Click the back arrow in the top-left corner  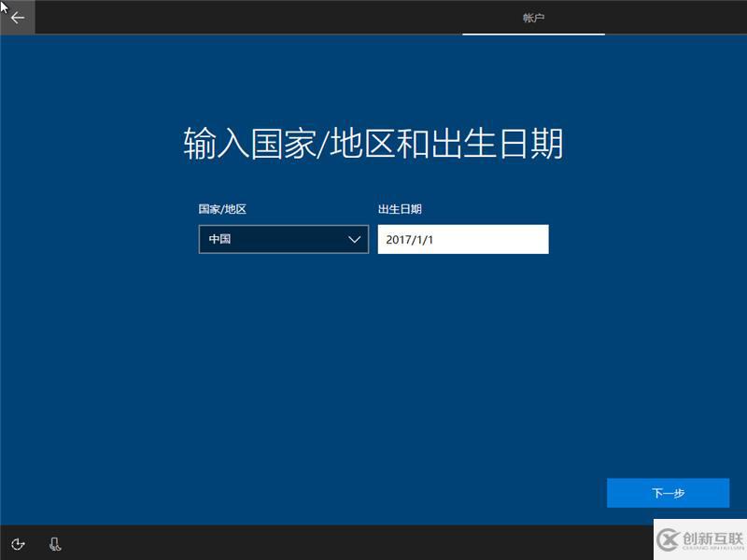coord(17,17)
